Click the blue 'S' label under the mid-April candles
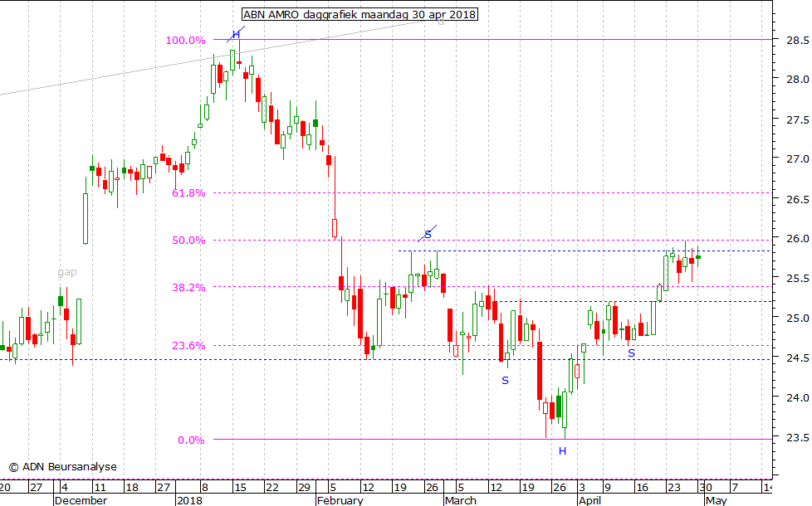 (631, 353)
